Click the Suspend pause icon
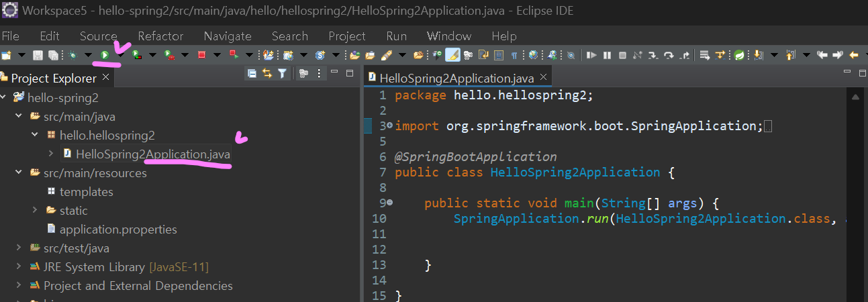Screen dimensions: 868x302 [607, 54]
